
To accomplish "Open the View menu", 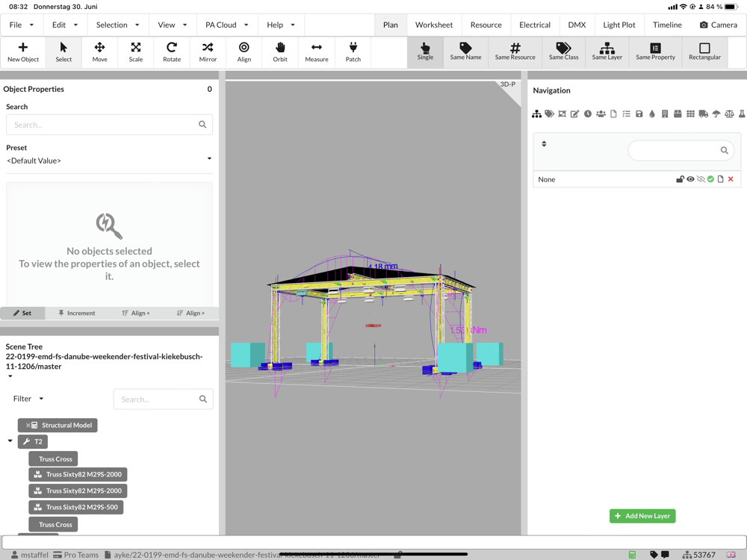I will [173, 25].
